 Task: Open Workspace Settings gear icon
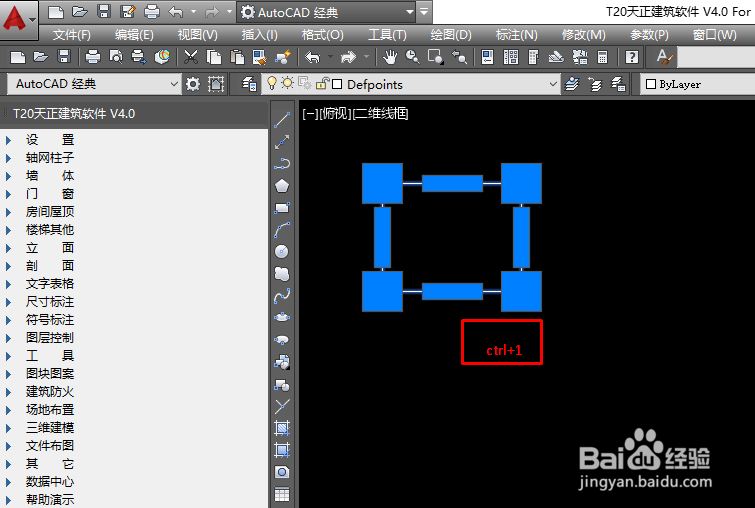(193, 84)
